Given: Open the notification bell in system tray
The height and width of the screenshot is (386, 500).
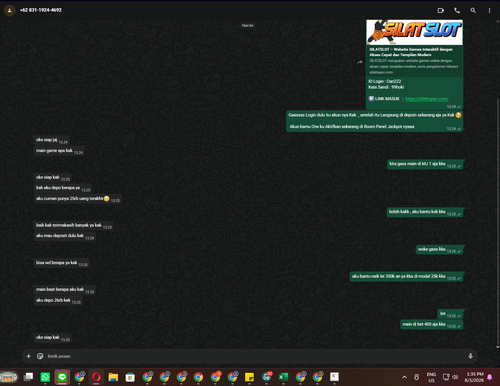Looking at the screenshot, I should [x=490, y=377].
